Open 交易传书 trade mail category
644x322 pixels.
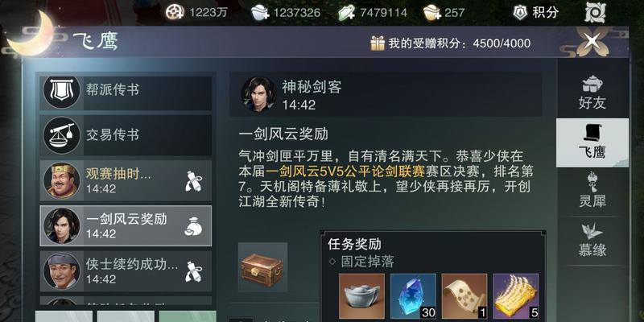click(x=126, y=135)
